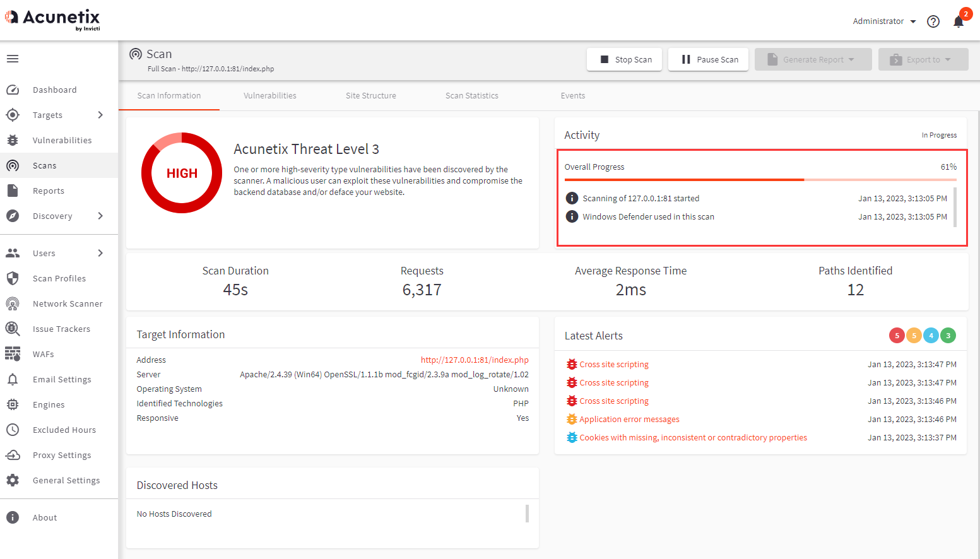Click the HIGH threat level gauge
The image size is (980, 559).
click(x=182, y=173)
